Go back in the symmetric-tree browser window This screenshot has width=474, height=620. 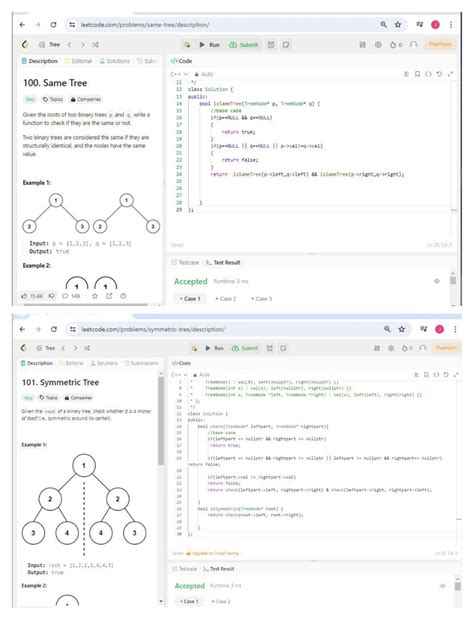22,329
